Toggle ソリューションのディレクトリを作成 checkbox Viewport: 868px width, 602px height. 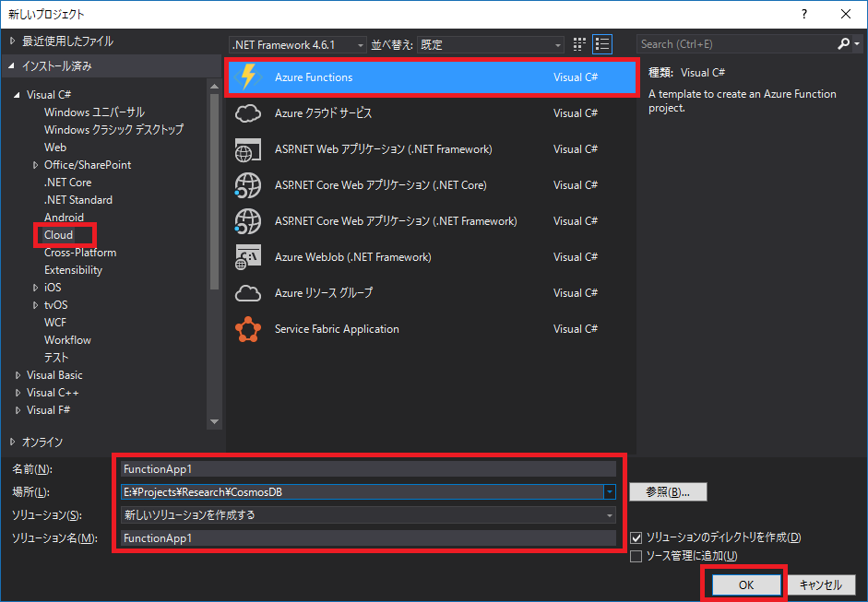(636, 537)
